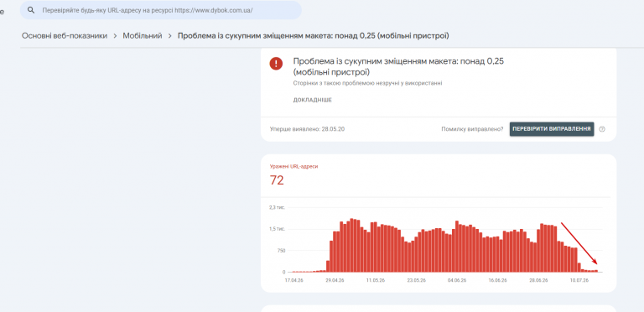
Task: Click the breadcrumb chevron after Основні веб-показники
Action: pos(115,36)
